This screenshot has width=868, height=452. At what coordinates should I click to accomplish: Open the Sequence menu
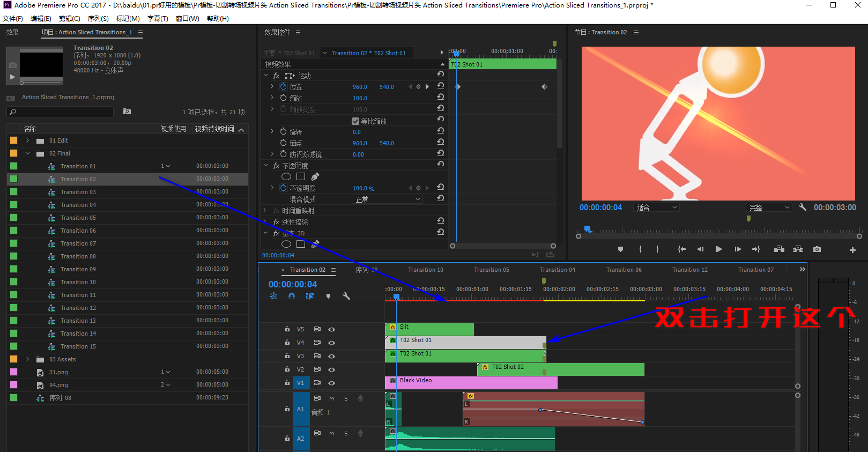click(98, 19)
